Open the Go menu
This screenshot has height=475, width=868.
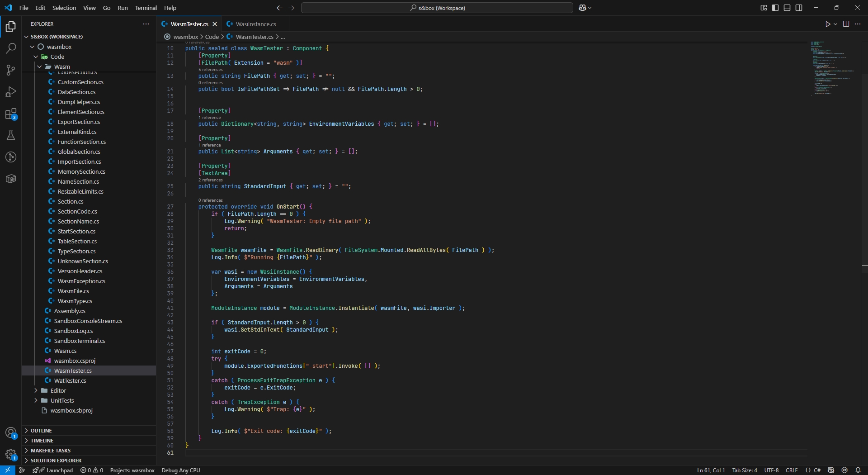[107, 8]
